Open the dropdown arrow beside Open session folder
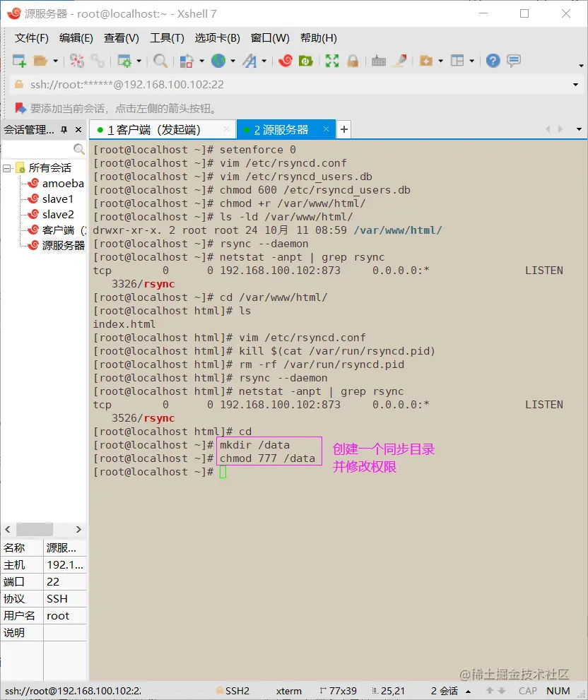Screen dimensions: 588x700 click(x=55, y=61)
